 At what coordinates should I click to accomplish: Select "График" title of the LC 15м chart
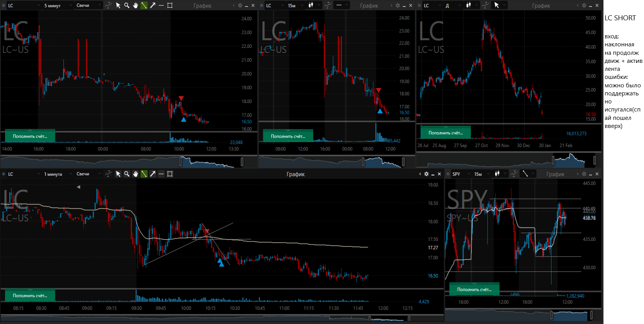pyautogui.click(x=369, y=5)
